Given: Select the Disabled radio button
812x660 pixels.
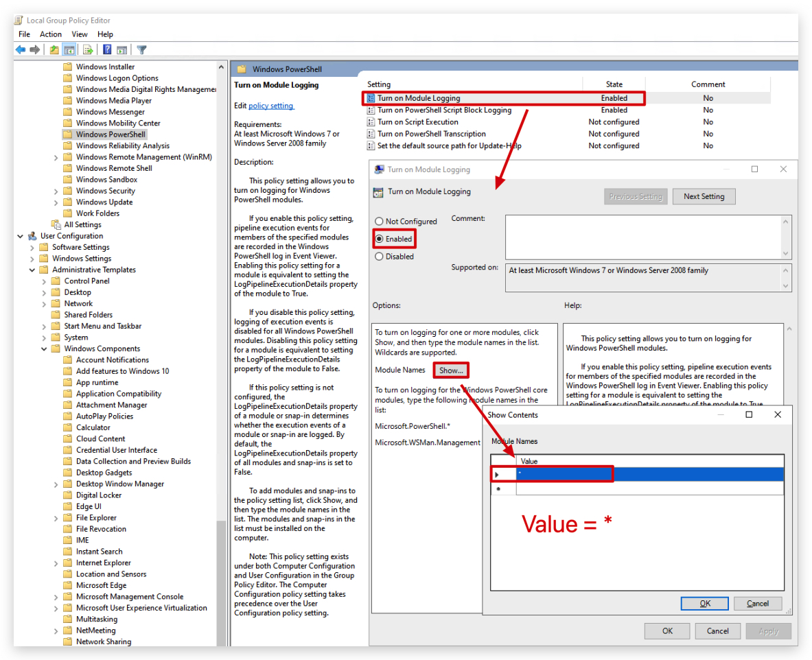Looking at the screenshot, I should 379,257.
